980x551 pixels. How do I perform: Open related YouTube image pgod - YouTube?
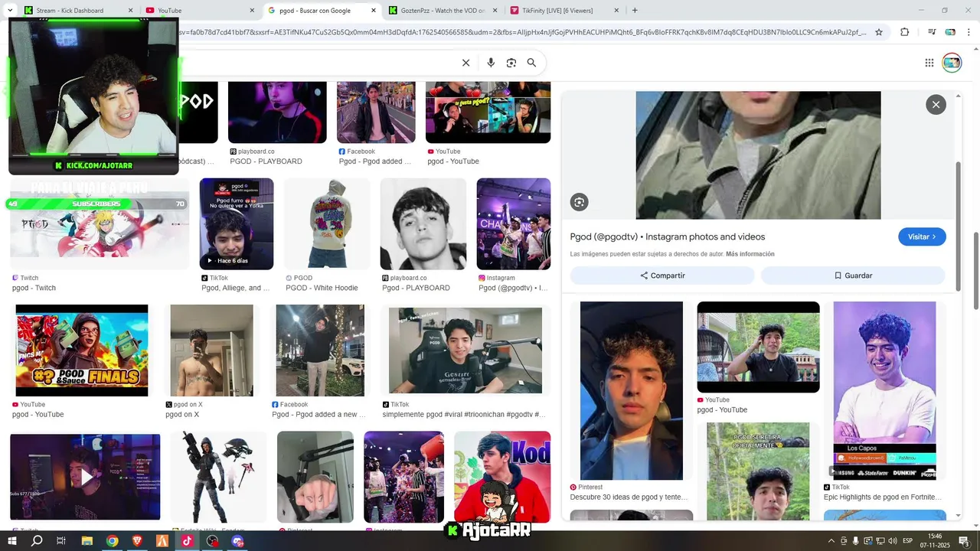758,347
